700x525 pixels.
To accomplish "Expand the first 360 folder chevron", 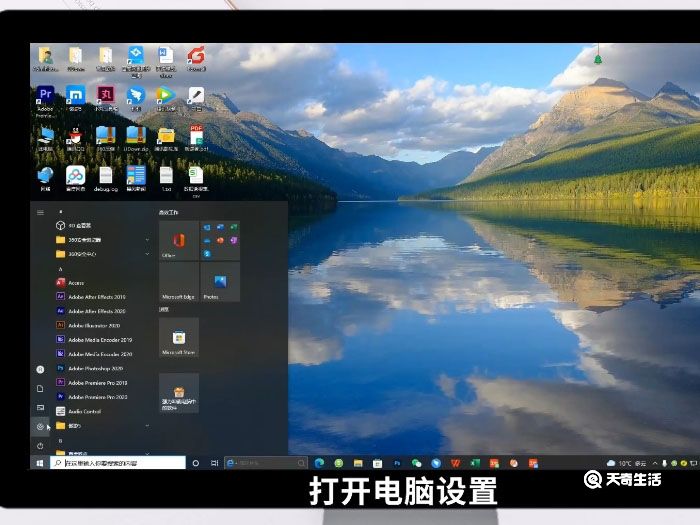I will pyautogui.click(x=147, y=240).
